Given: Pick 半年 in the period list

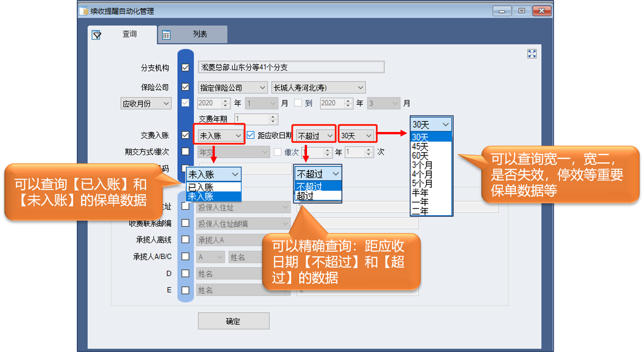Looking at the screenshot, I should click(x=420, y=193).
